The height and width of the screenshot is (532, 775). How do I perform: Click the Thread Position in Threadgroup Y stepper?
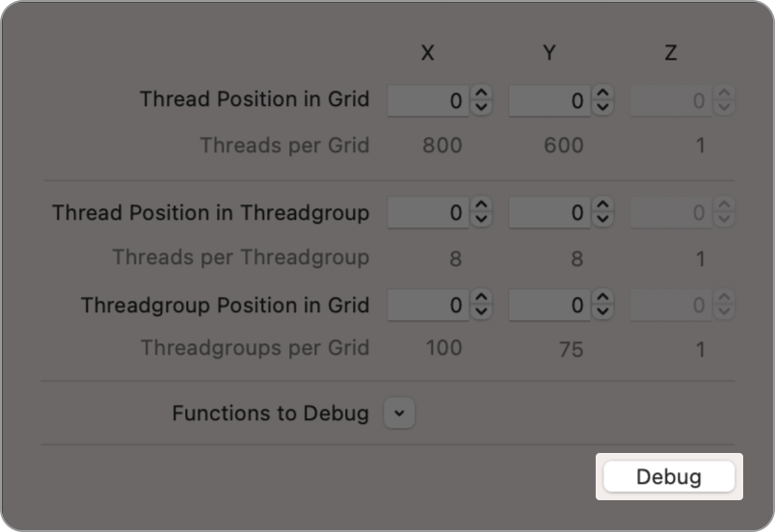point(603,213)
